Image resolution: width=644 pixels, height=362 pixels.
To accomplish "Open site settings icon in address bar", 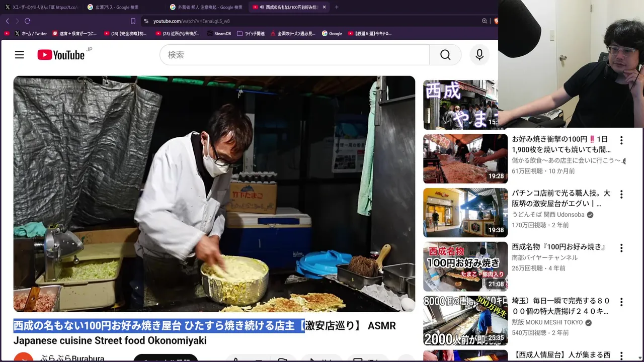I will tap(146, 21).
